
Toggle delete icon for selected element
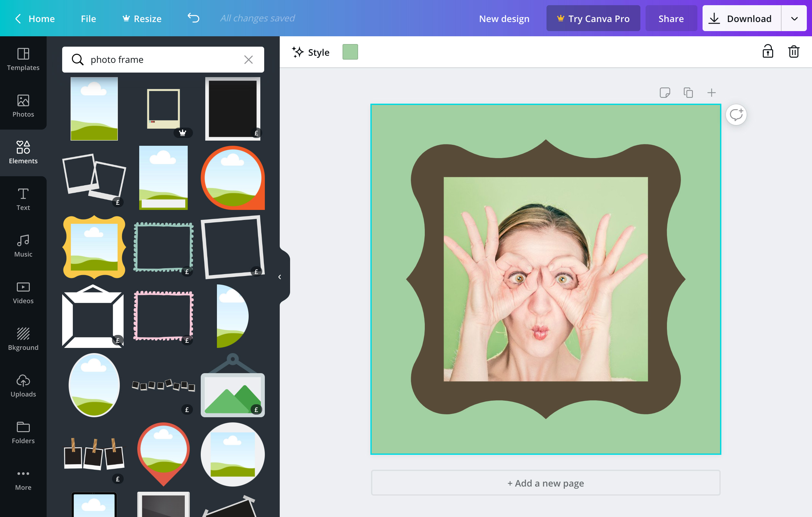(x=793, y=52)
